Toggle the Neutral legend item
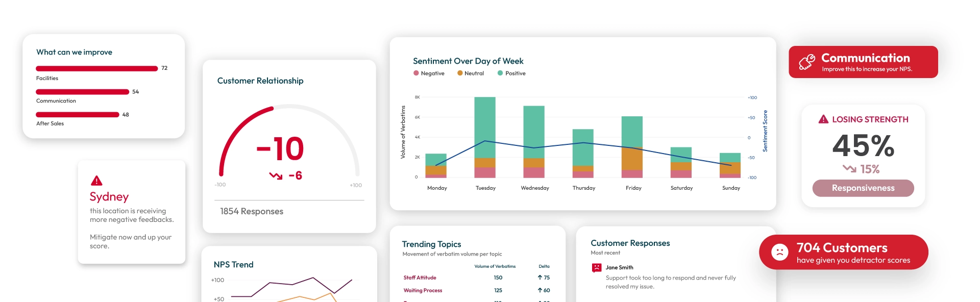 [x=471, y=73]
